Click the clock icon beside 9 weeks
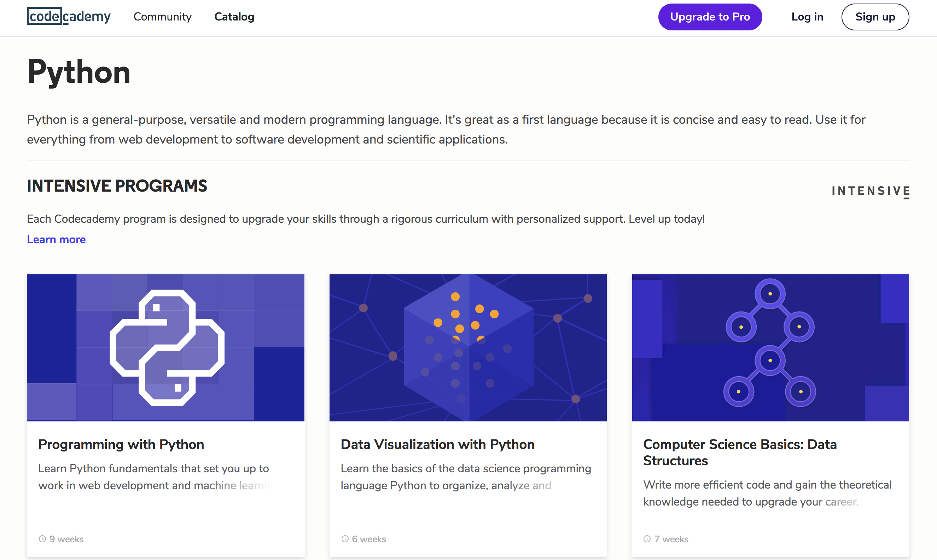Screen dimensions: 937x560 (42, 539)
